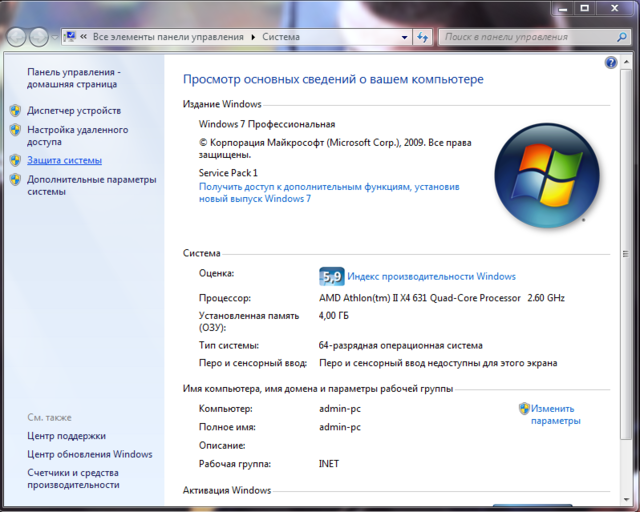Open 'Центр поддержки' link
The width and height of the screenshot is (640, 512).
tap(67, 436)
